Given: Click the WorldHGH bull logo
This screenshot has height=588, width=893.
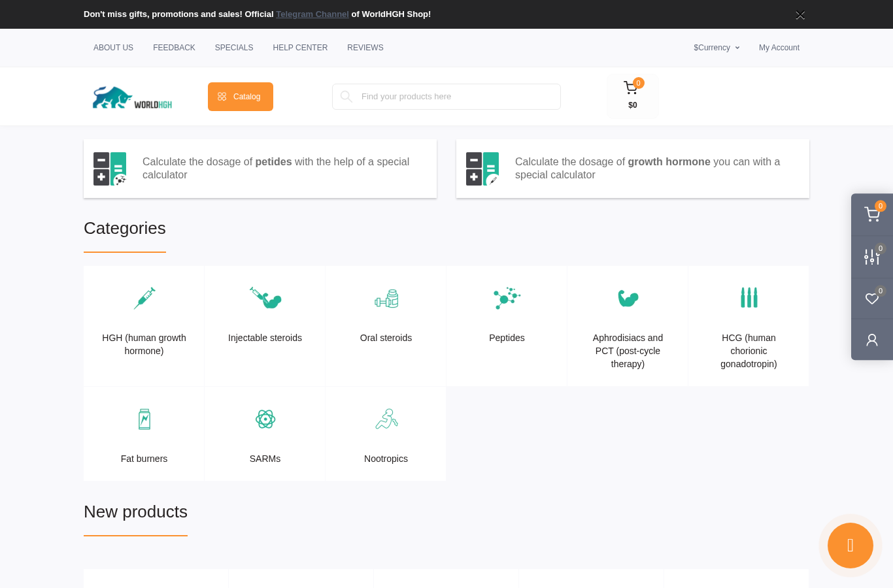Looking at the screenshot, I should (x=132, y=97).
